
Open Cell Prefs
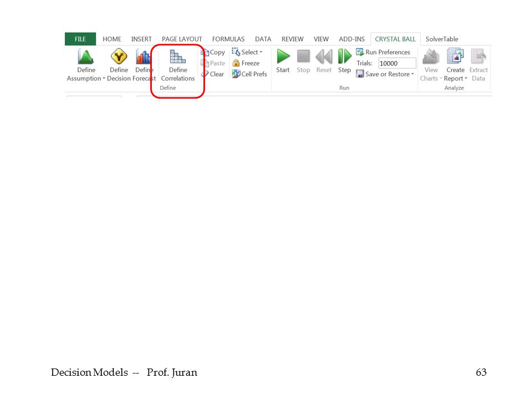point(249,74)
